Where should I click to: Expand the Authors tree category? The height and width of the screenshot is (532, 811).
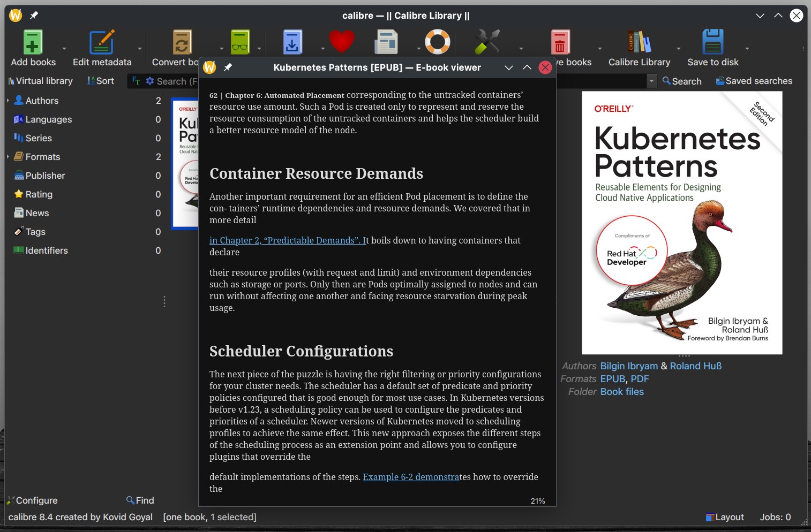pyautogui.click(x=8, y=101)
